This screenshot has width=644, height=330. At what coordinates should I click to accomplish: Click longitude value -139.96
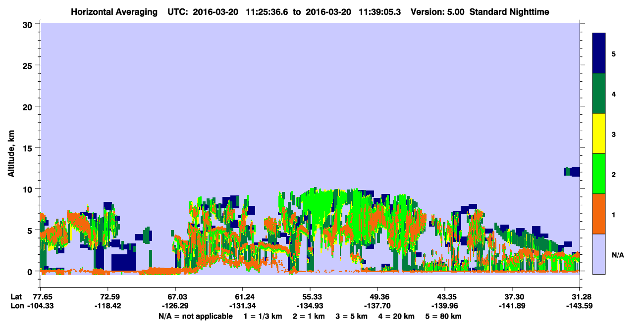(445, 306)
